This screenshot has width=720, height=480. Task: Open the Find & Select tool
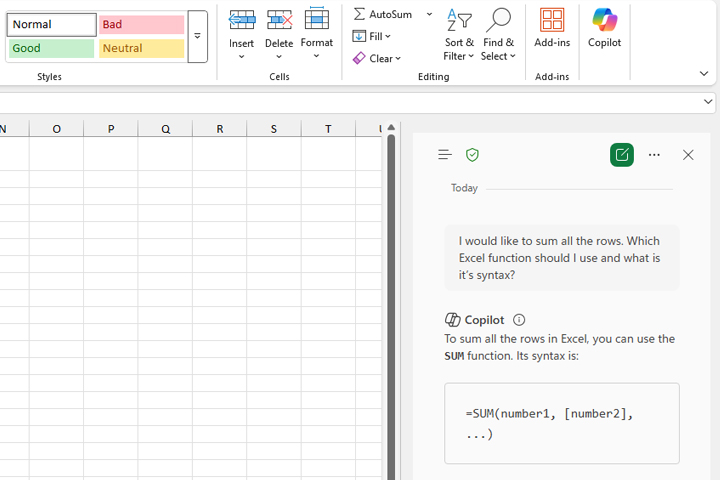click(x=498, y=21)
